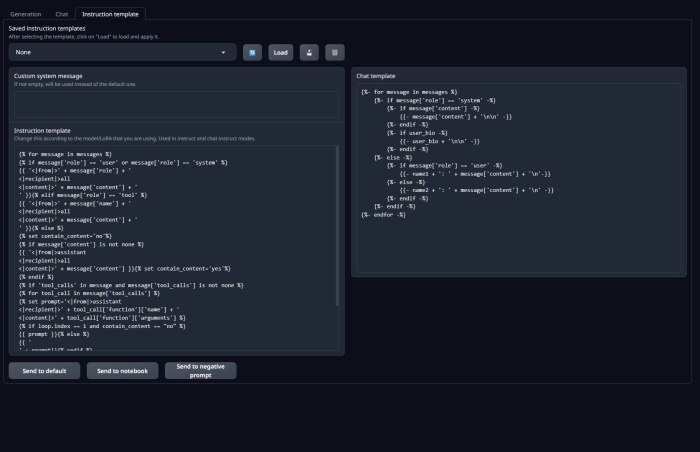Click Send to notebook button
The width and height of the screenshot is (700, 452).
click(x=122, y=371)
